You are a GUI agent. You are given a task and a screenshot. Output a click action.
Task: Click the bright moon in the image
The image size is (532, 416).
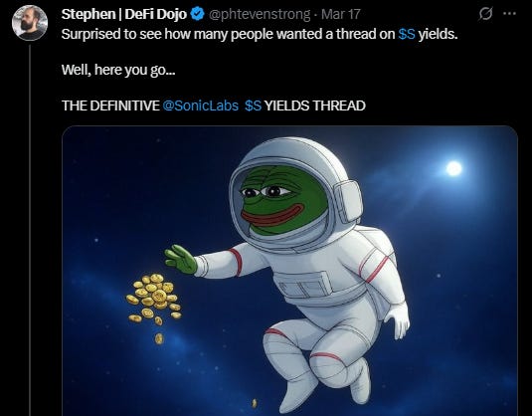[453, 168]
